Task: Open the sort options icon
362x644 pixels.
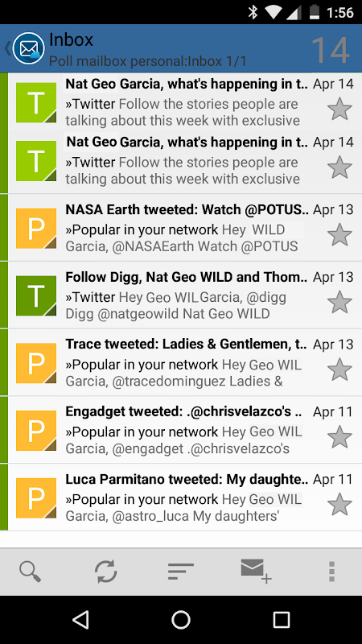Action: pos(180,572)
